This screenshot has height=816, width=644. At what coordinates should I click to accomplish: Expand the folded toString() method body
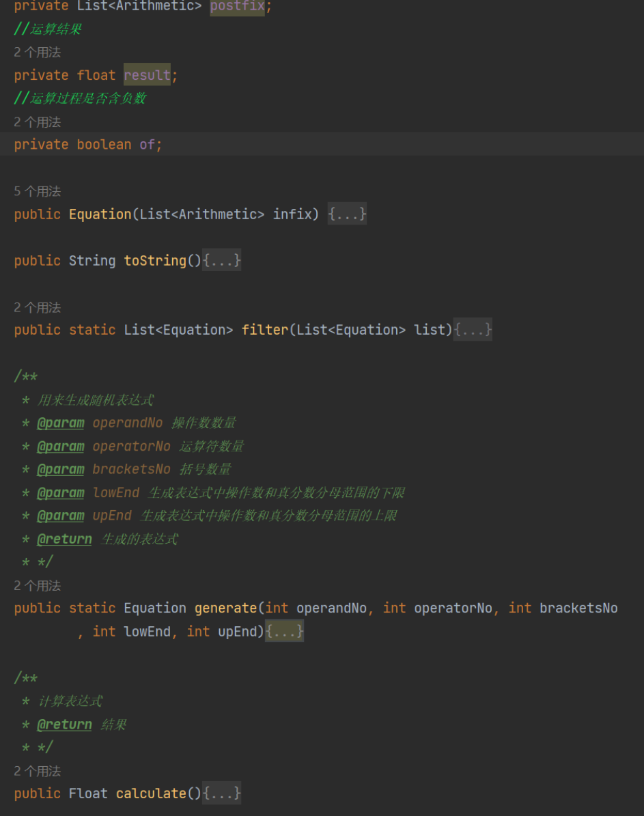point(221,261)
